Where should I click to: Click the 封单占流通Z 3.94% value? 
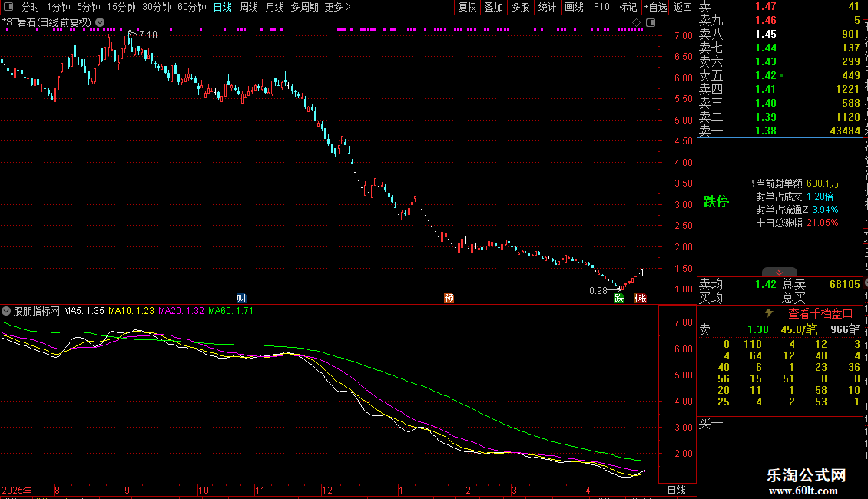pyautogui.click(x=825, y=210)
